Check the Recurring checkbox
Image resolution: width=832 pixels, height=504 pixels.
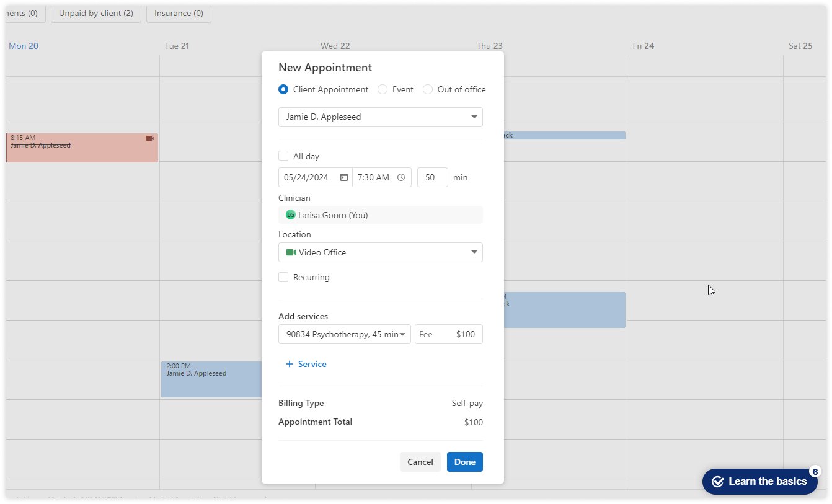[283, 277]
